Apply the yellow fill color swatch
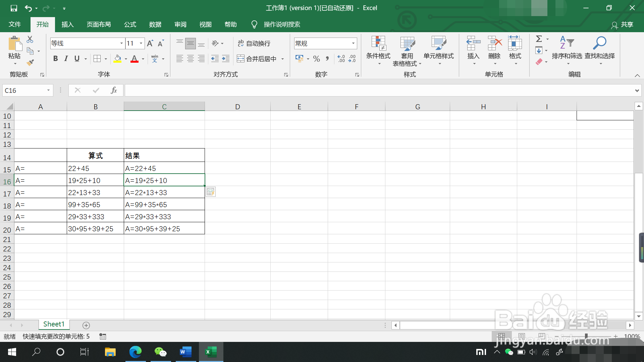 point(117,59)
